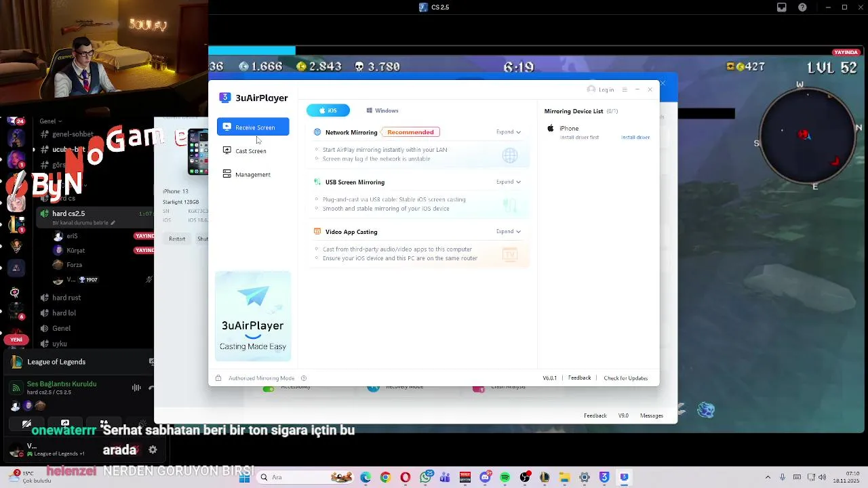
Task: Open OBS Studio from taskbar
Action: [x=525, y=477]
